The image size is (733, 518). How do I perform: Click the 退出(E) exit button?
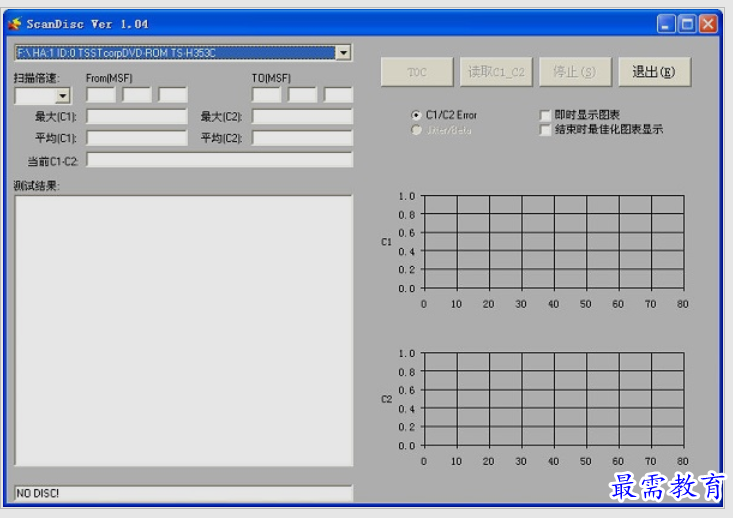click(654, 72)
